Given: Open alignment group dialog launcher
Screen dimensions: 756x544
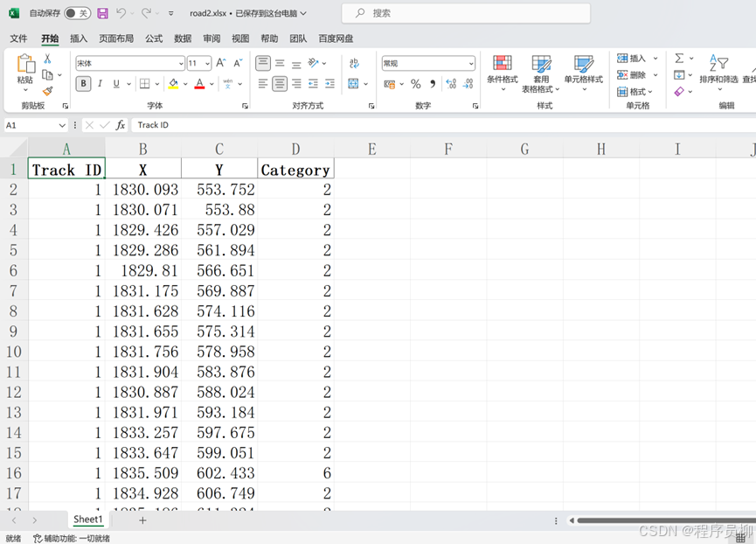Looking at the screenshot, I should (x=371, y=106).
